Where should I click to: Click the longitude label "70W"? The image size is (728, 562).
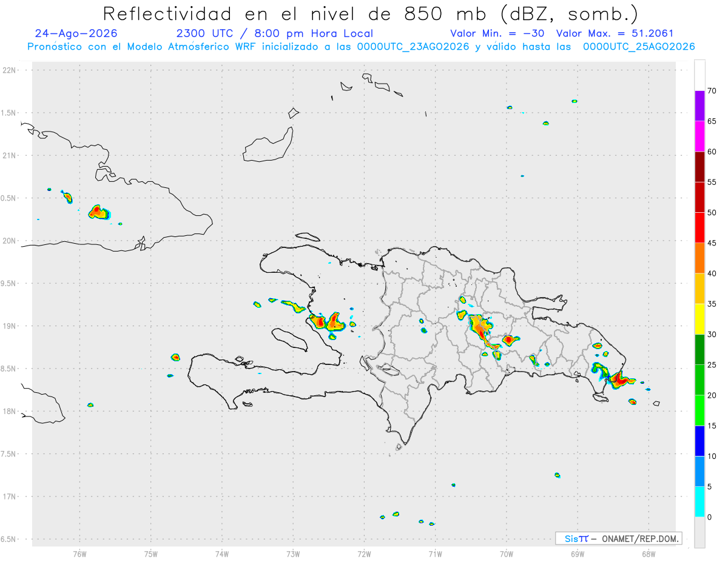(x=507, y=554)
